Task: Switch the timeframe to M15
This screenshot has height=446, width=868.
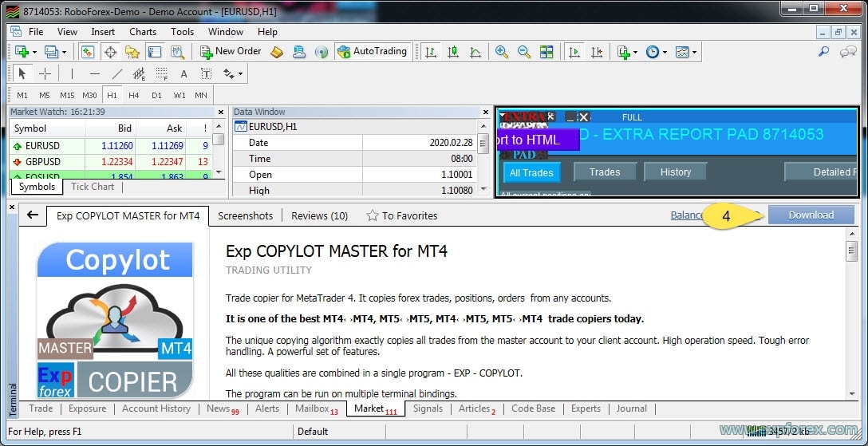Action: click(67, 95)
